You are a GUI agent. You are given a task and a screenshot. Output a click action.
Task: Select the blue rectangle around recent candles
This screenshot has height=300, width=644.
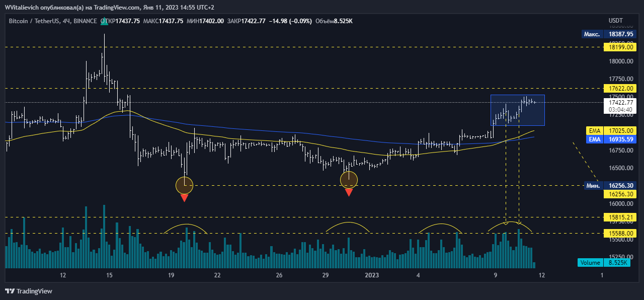(518, 110)
